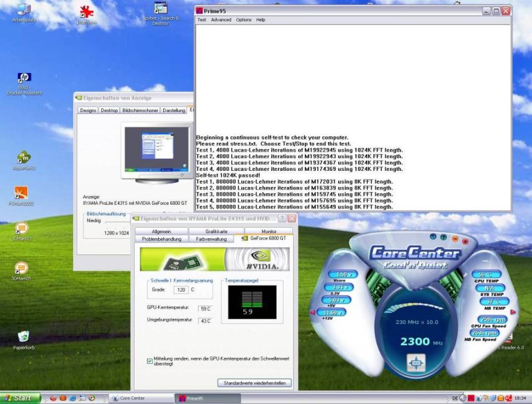Click the CPU Fan Speed rpm reading
This screenshot has width=532, height=404.
[x=492, y=319]
